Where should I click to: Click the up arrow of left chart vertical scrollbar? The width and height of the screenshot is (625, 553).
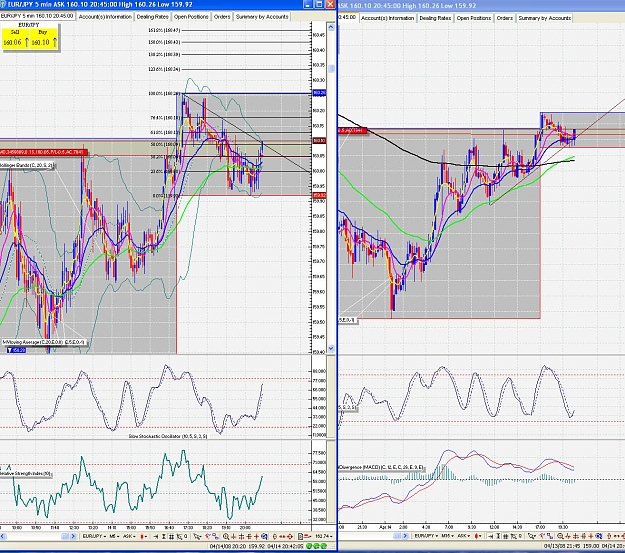(331, 27)
